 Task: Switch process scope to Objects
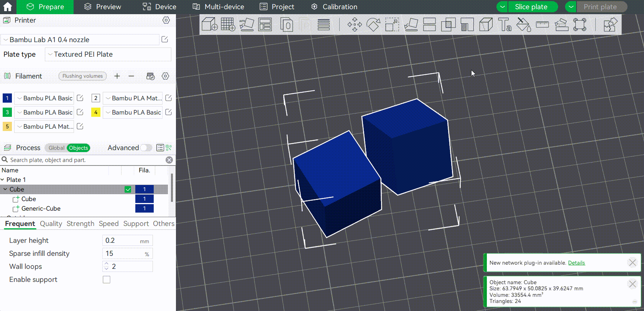79,148
